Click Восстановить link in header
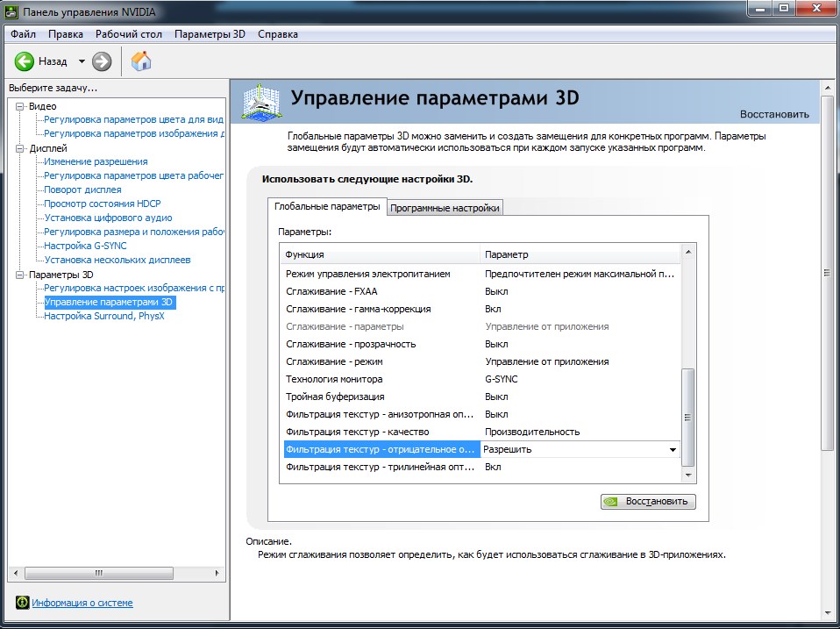This screenshot has height=629, width=840. [774, 114]
